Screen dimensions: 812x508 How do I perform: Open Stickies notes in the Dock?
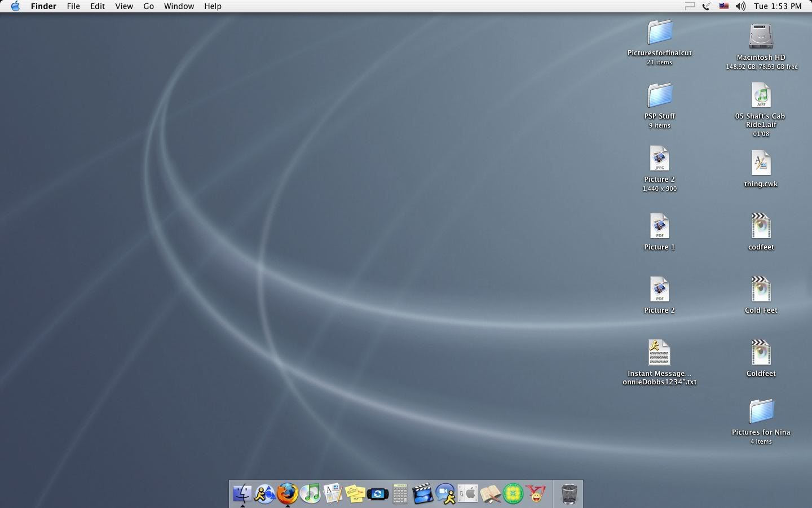coord(355,494)
